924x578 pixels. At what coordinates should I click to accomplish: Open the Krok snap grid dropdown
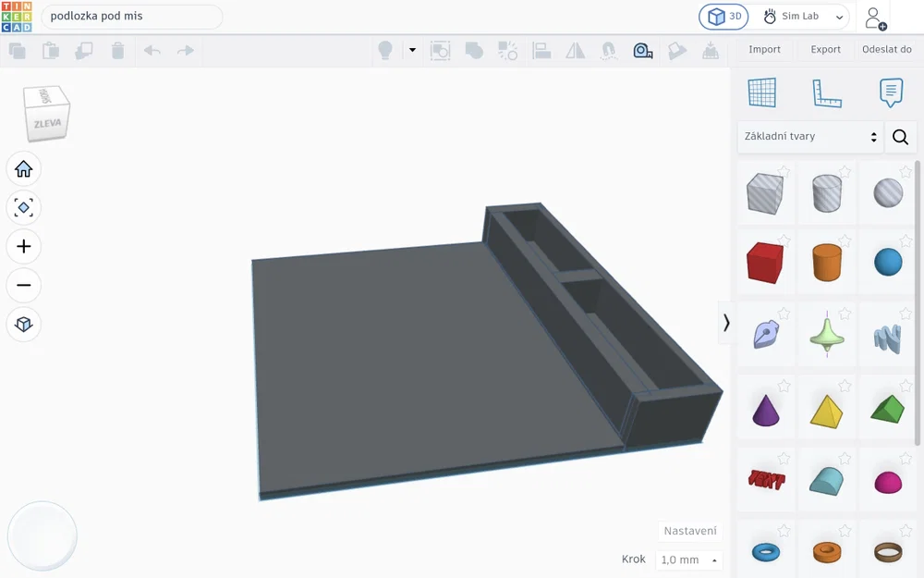[689, 560]
